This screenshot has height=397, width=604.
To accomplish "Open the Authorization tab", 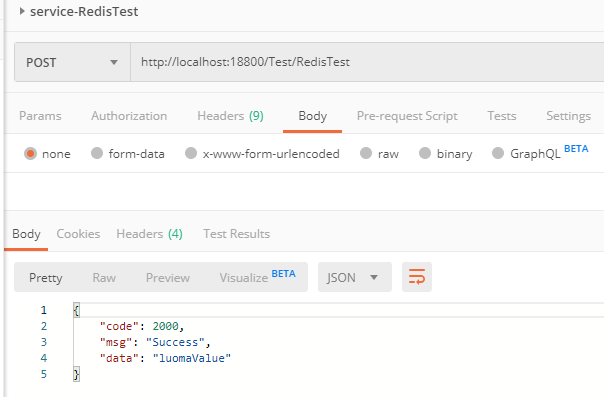I will point(129,116).
